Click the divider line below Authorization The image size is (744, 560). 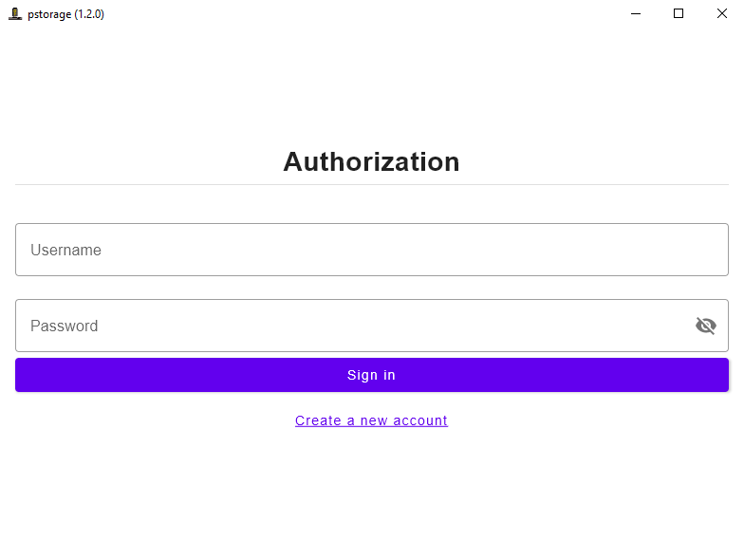(371, 184)
